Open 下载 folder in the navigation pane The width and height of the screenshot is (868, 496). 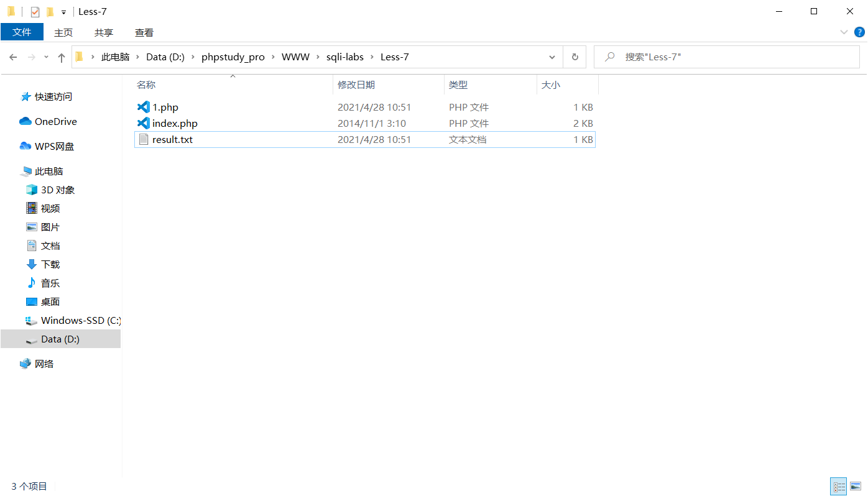click(x=50, y=264)
